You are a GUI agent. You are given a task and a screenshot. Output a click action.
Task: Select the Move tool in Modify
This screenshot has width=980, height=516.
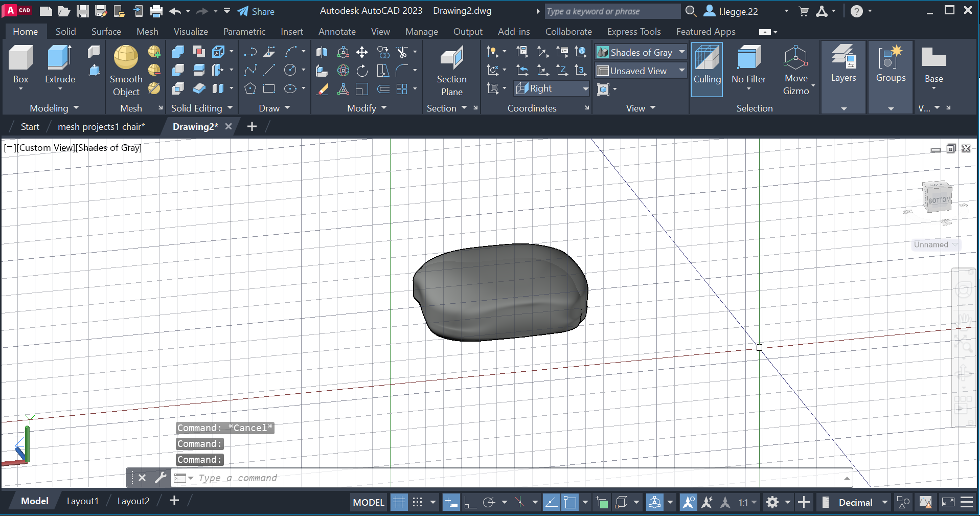point(362,52)
